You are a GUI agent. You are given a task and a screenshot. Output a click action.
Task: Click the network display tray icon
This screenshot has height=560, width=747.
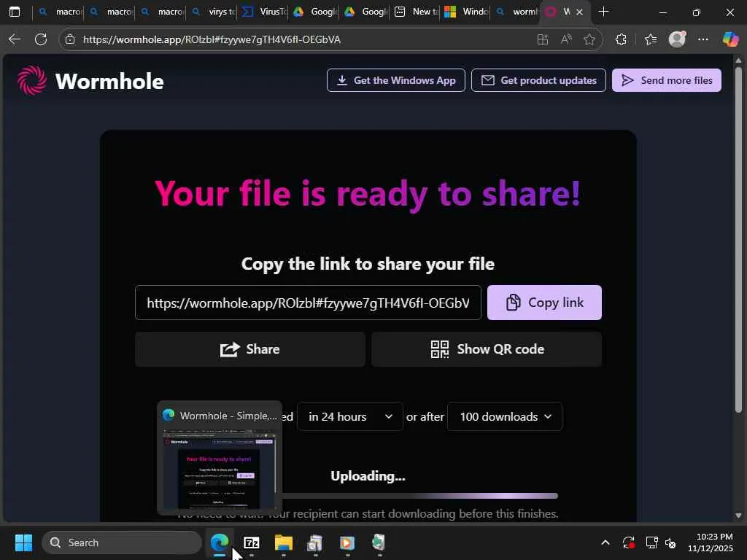[651, 542]
